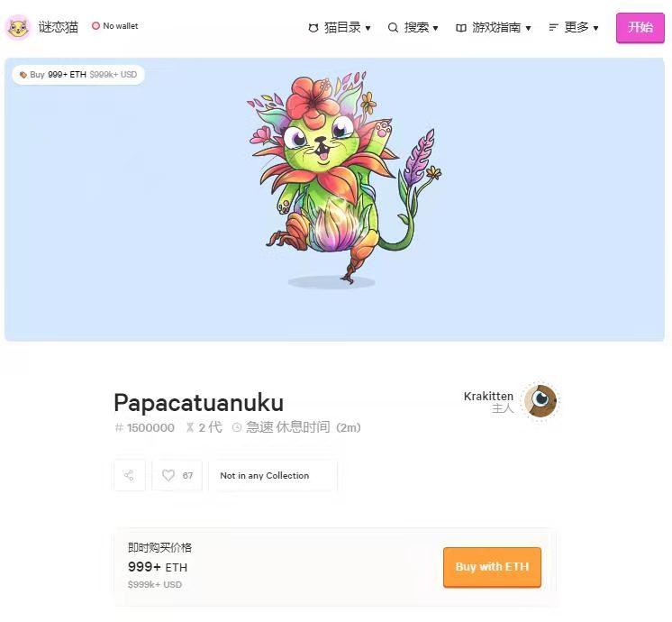Open the Not in any Collection box
The image size is (672, 622).
[x=273, y=475]
